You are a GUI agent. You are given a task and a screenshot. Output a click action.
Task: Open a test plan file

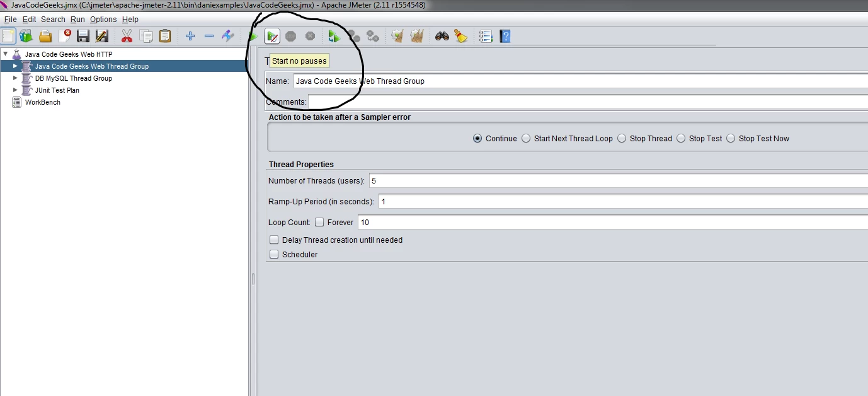(x=45, y=36)
